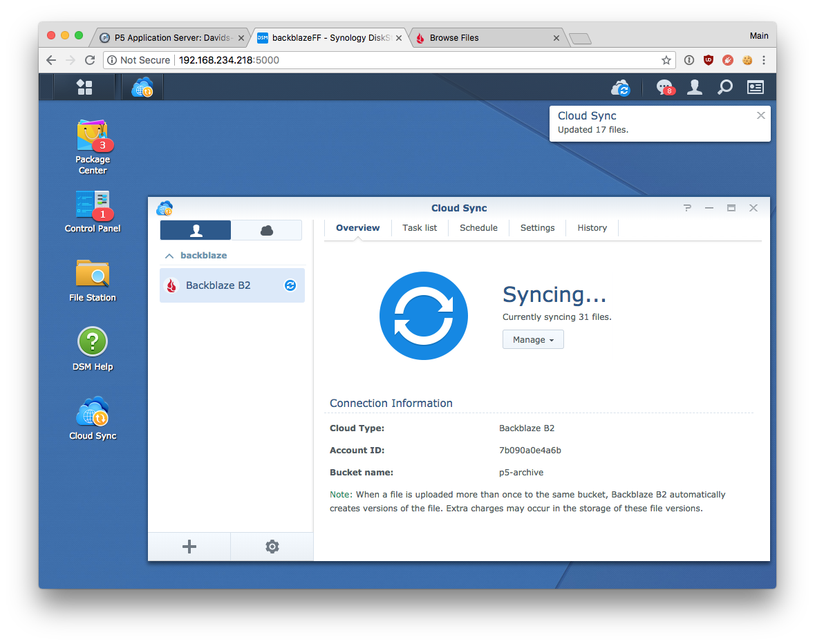Click sync status icon on Backblaze B2 row
This screenshot has height=644, width=815.
290,285
